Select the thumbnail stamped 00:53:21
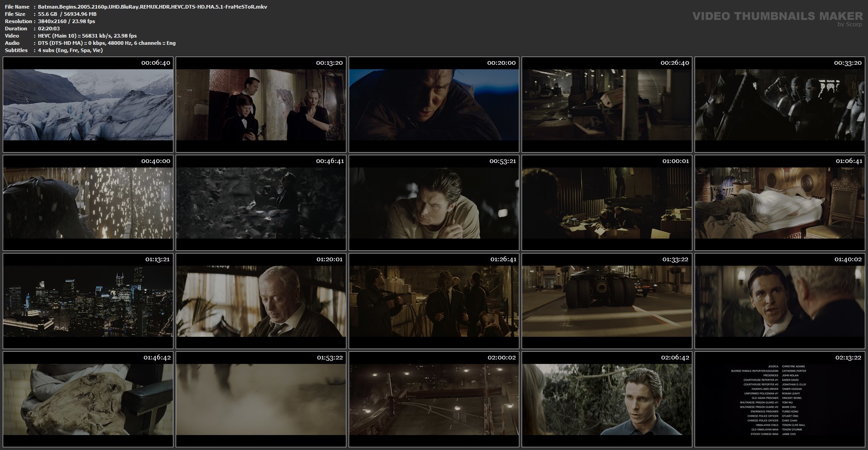 434,203
